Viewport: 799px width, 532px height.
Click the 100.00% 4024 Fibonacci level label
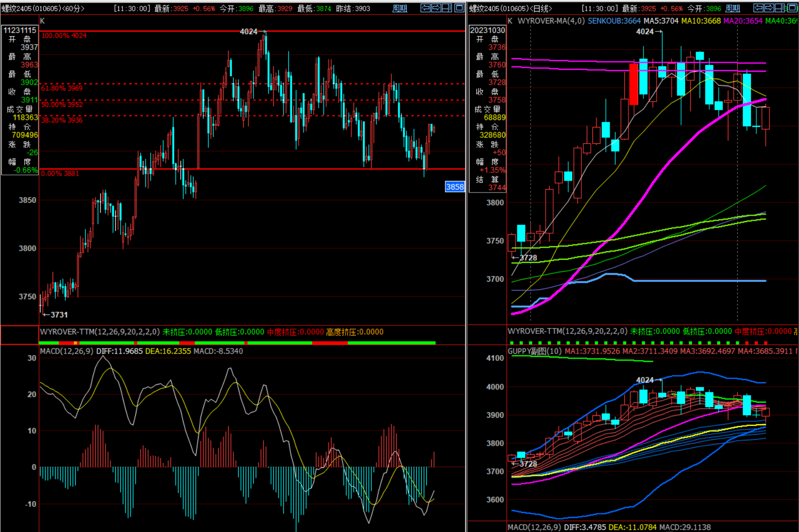64,36
